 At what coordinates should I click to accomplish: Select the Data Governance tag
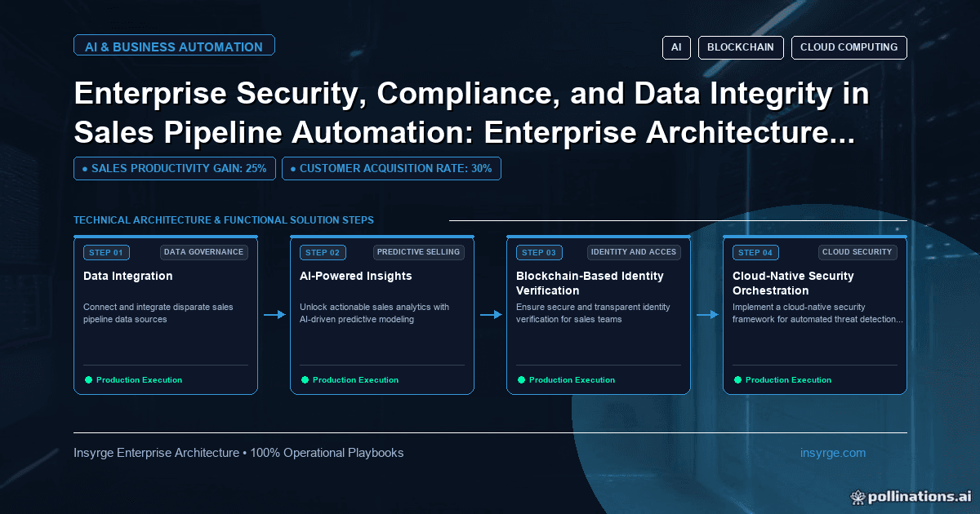tap(203, 252)
